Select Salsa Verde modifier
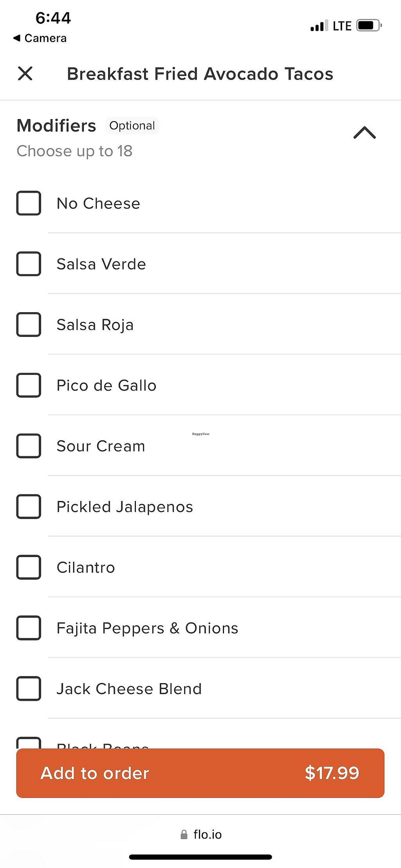 point(29,264)
